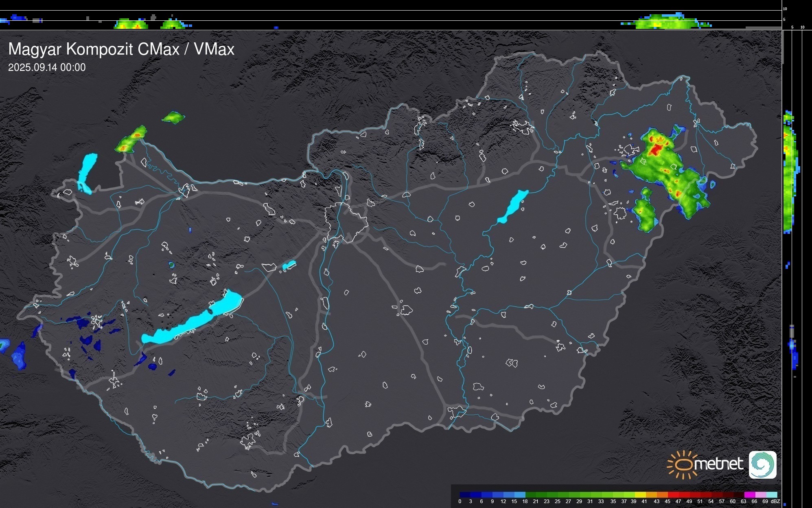Click the right-side vertical cross-section storm echo
The height and width of the screenshot is (508, 812).
789,171
